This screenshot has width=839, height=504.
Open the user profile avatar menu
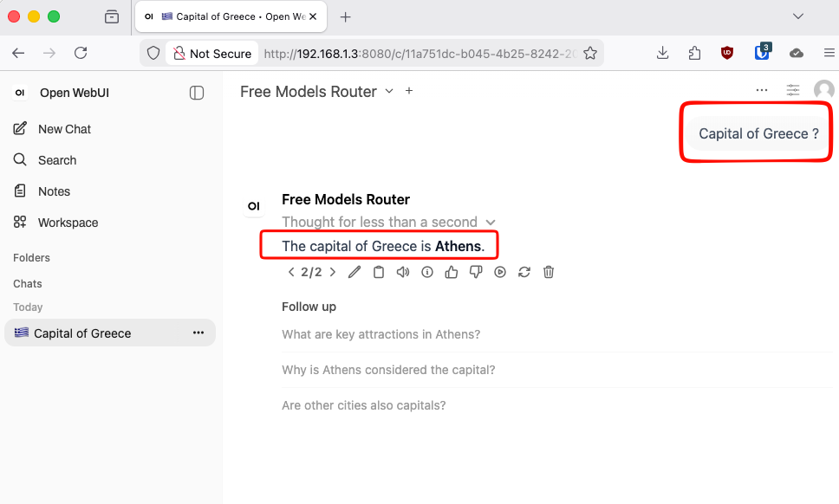coord(824,90)
